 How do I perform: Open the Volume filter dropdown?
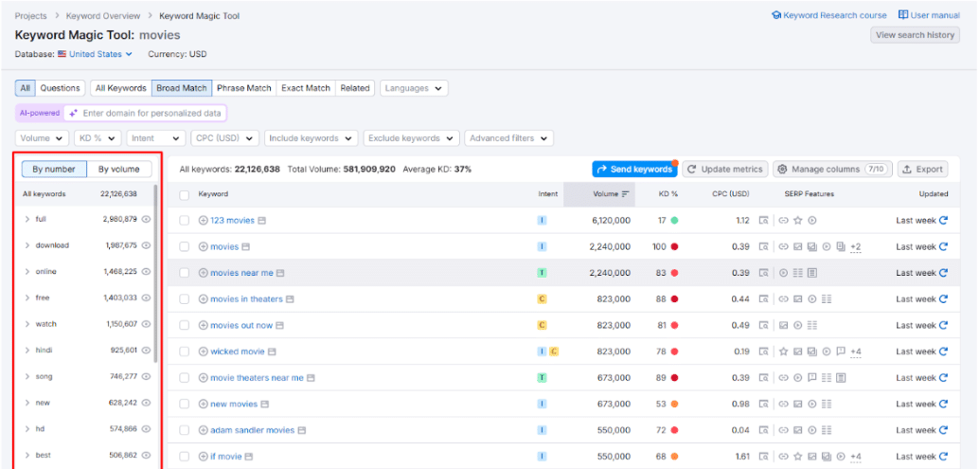click(x=42, y=138)
